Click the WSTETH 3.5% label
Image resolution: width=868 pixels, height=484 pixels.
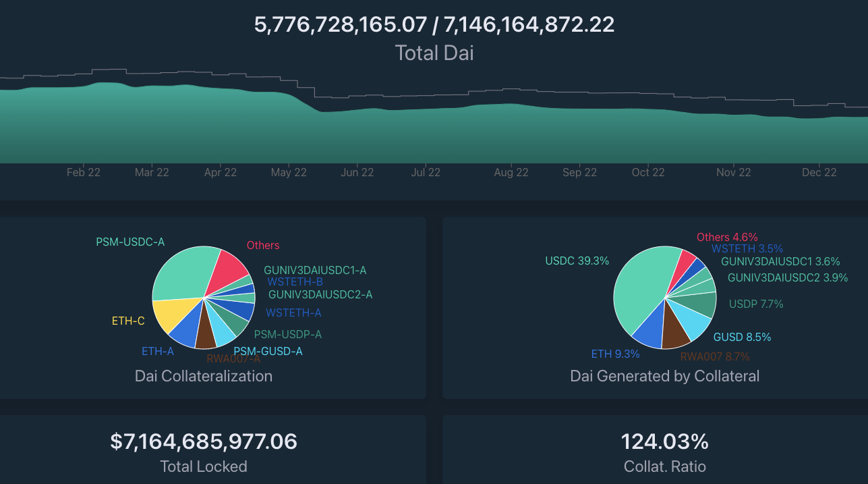(747, 248)
